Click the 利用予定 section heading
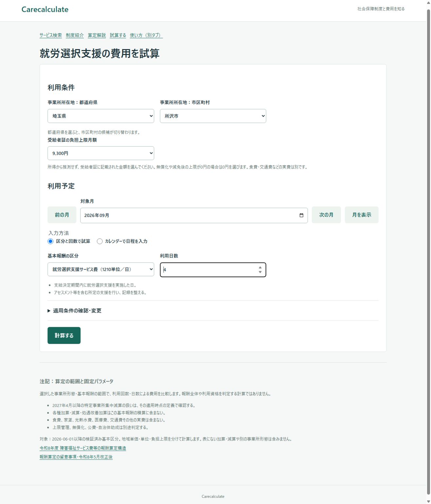 [61, 186]
